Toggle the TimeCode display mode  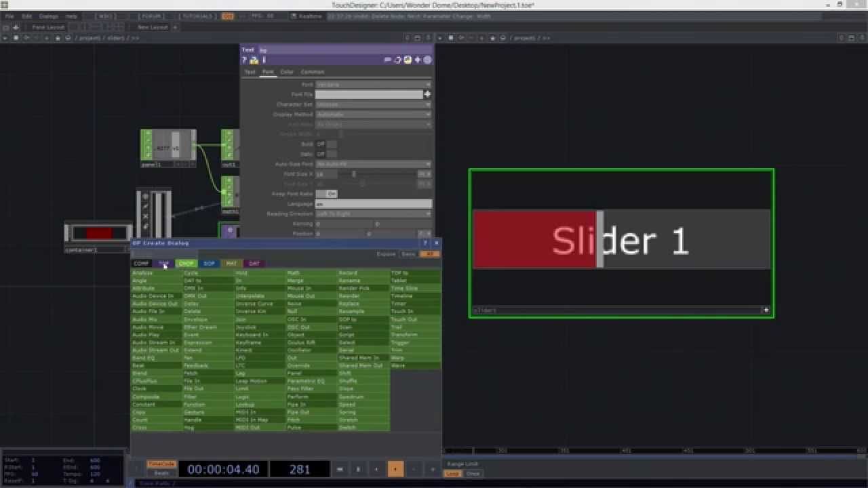161,464
